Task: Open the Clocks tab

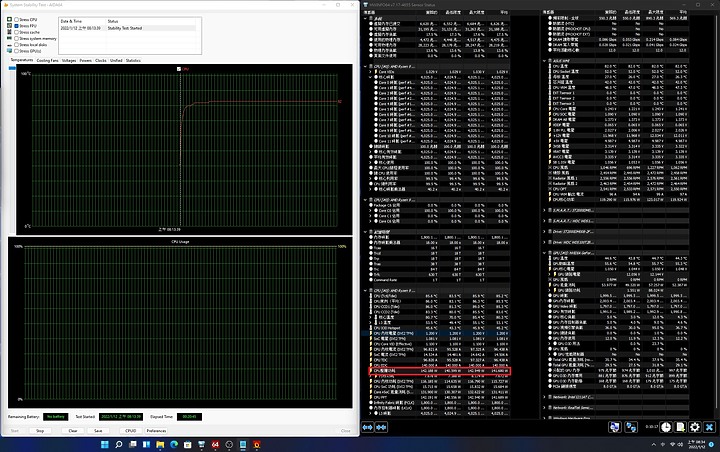Action: pos(101,60)
